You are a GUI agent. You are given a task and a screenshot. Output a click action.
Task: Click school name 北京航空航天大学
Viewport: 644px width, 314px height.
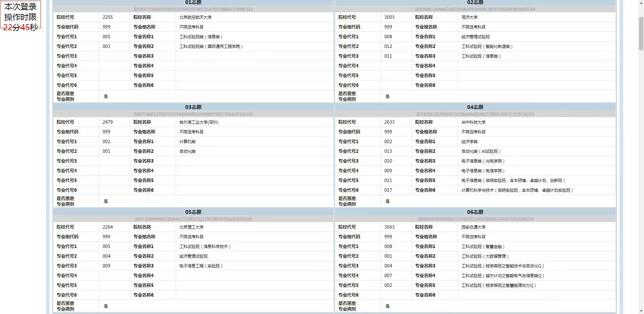(x=196, y=17)
